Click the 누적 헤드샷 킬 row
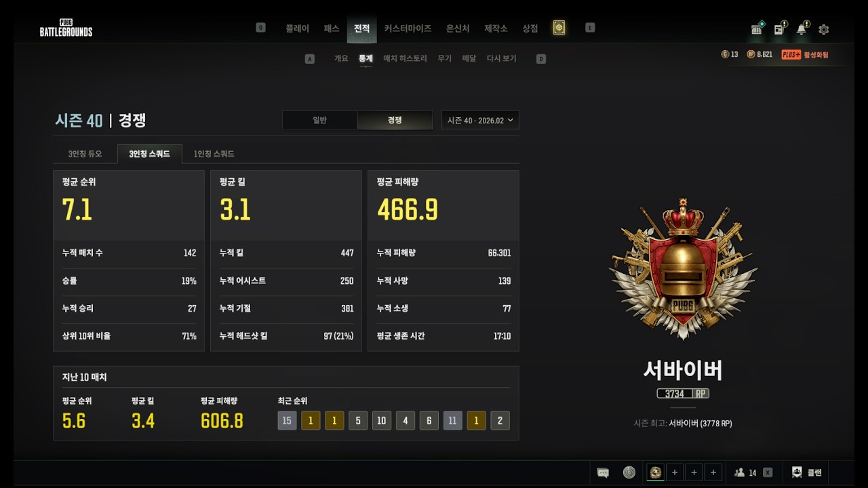This screenshot has height=488, width=868. click(x=286, y=335)
